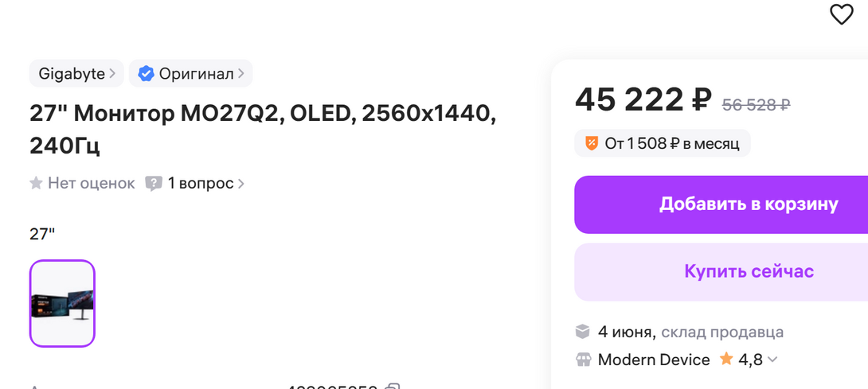Select the 27-inch monitor variant thumbnail
This screenshot has height=389, width=868.
62,303
